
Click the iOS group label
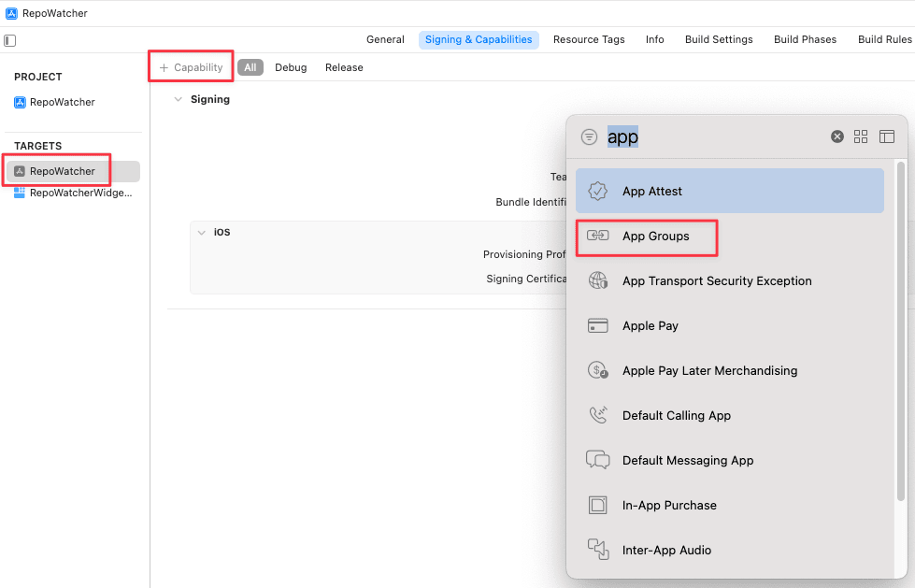[x=222, y=233]
